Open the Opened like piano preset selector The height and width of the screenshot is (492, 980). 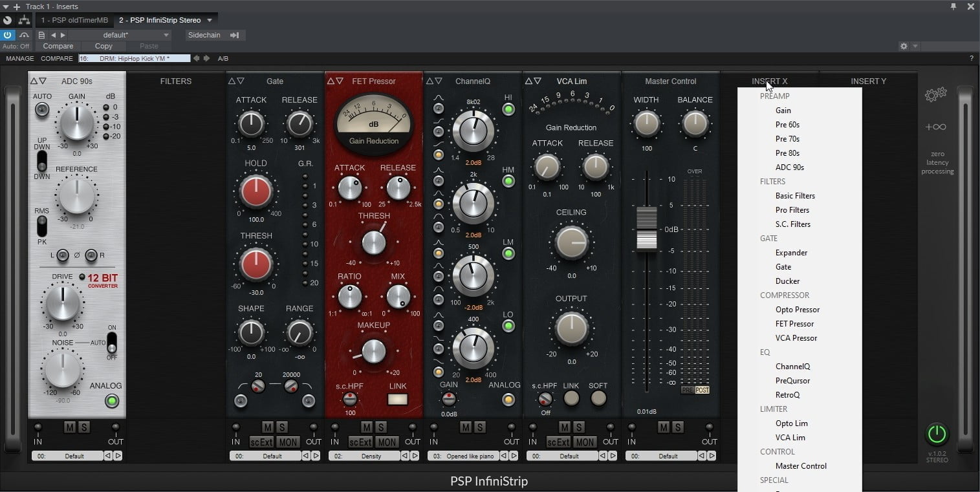463,456
